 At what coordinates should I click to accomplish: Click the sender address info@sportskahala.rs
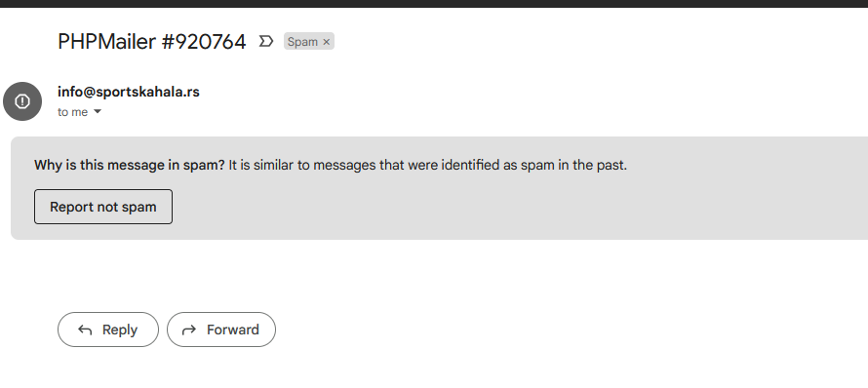tap(129, 92)
